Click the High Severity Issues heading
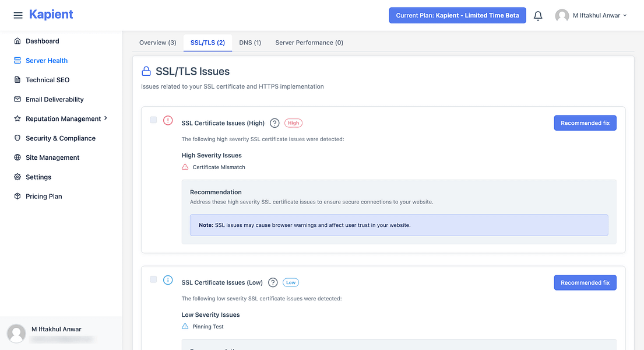 (x=212, y=155)
